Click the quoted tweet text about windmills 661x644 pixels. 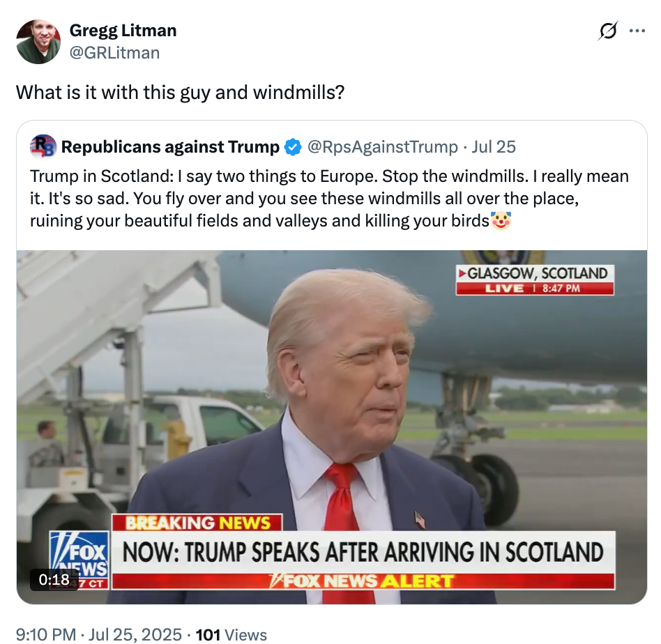tap(329, 199)
